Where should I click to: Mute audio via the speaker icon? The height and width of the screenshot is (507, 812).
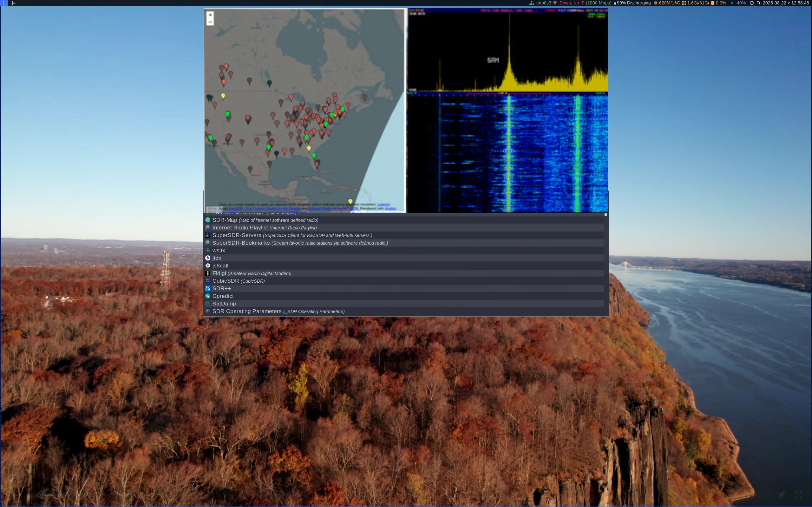point(732,3)
